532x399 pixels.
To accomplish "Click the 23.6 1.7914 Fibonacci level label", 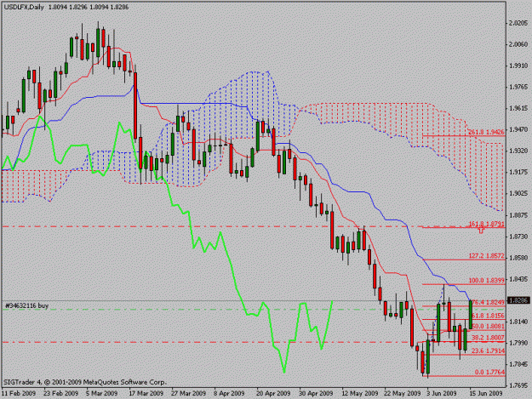I will pyautogui.click(x=489, y=351).
